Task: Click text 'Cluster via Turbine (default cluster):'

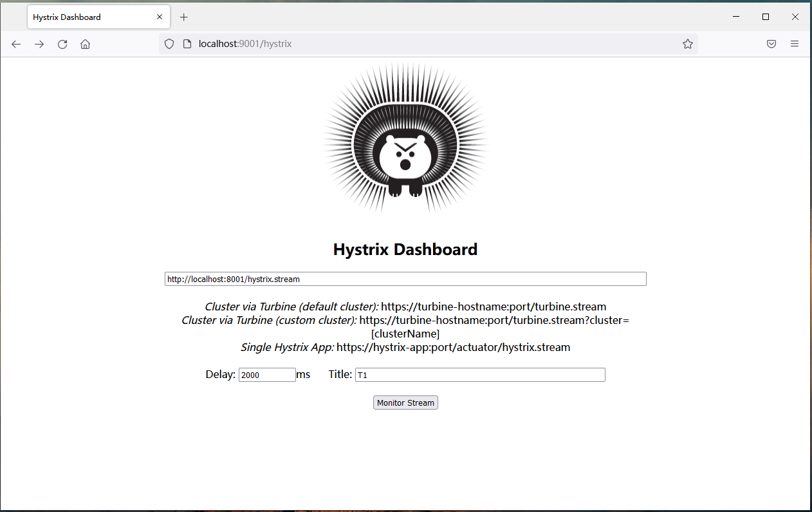Action: 291,307
